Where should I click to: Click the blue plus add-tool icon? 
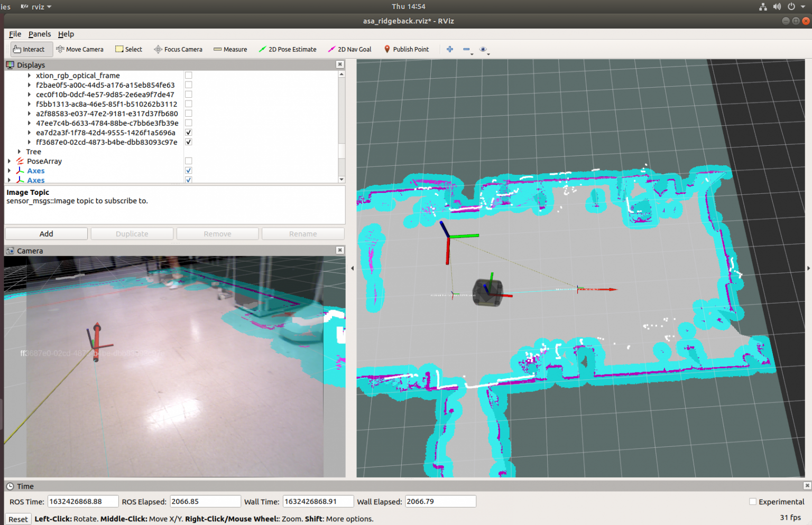click(450, 49)
